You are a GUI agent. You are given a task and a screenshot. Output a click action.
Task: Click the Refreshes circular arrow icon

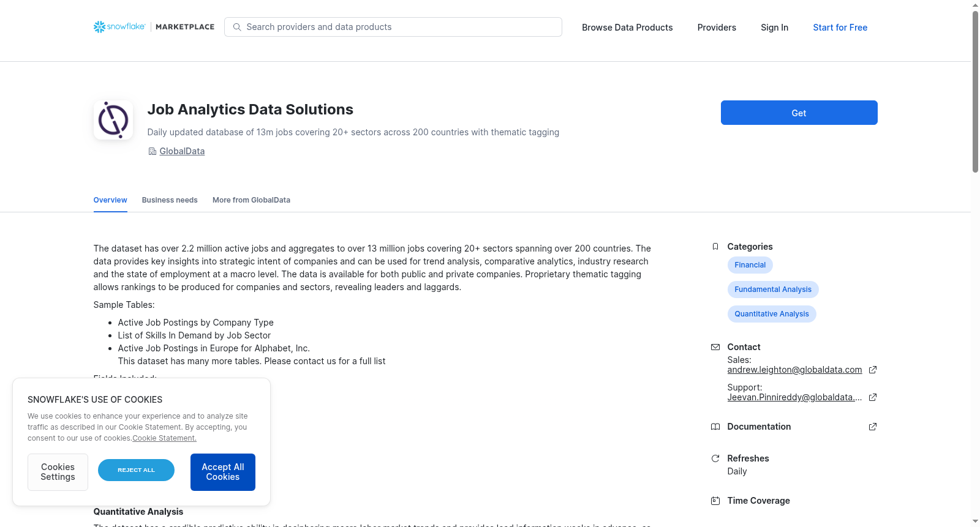pyautogui.click(x=715, y=458)
